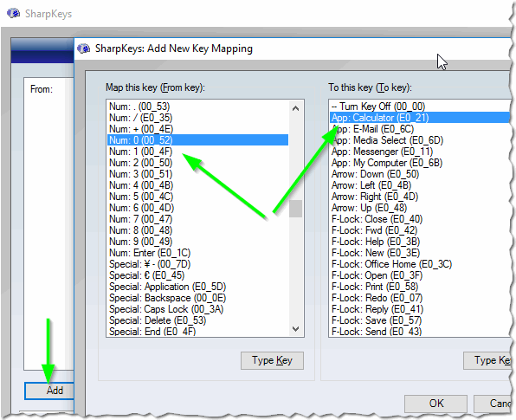Screen dimensions: 516x420
Task: Click the Add New Key Mapping dialog icon
Action: click(x=84, y=48)
